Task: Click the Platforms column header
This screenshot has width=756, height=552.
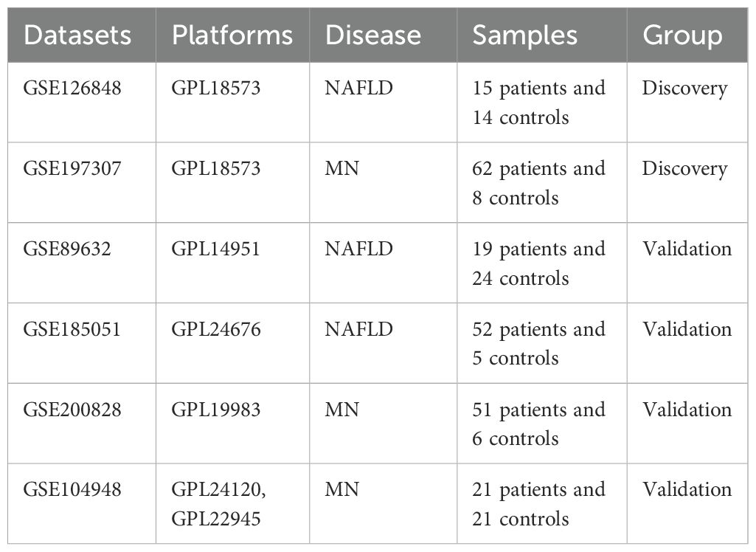Action: (x=232, y=35)
